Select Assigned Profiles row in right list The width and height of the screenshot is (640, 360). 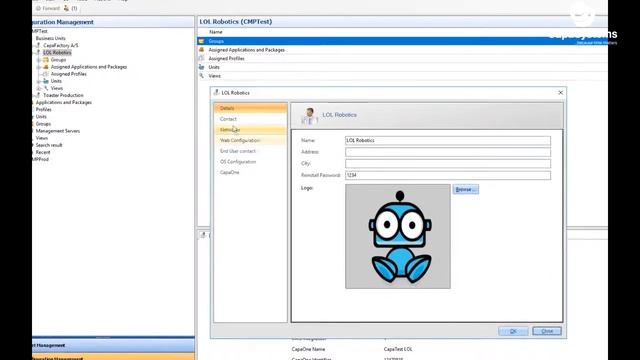tap(402, 58)
